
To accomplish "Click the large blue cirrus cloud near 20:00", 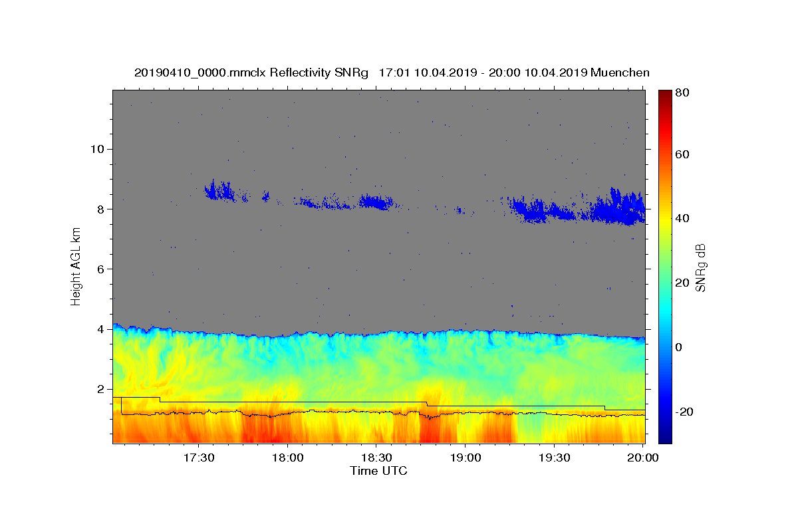I will click(x=618, y=208).
